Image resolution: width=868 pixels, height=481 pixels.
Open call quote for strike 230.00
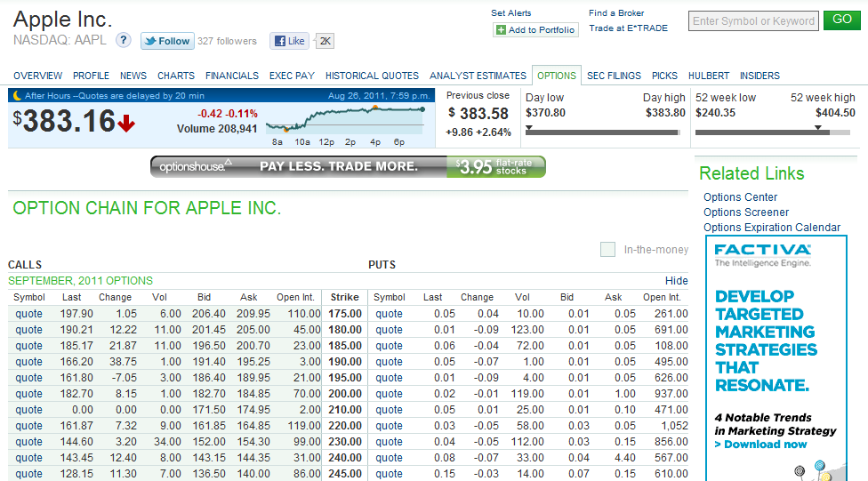coord(28,442)
